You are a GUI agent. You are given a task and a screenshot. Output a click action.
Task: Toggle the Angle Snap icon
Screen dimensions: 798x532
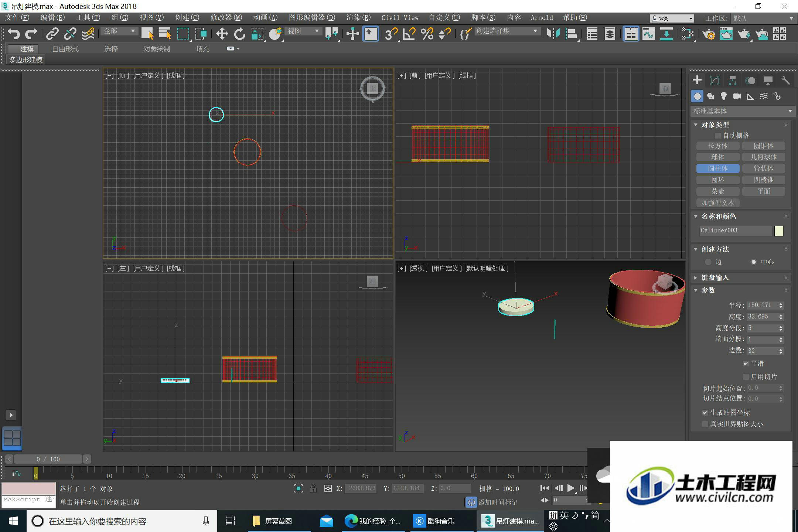point(409,34)
